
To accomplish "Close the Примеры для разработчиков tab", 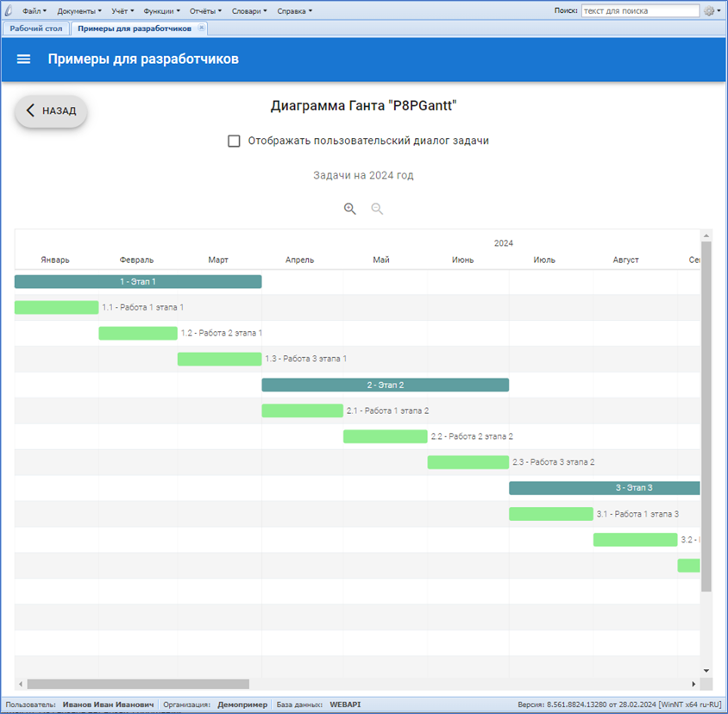I will click(x=201, y=28).
